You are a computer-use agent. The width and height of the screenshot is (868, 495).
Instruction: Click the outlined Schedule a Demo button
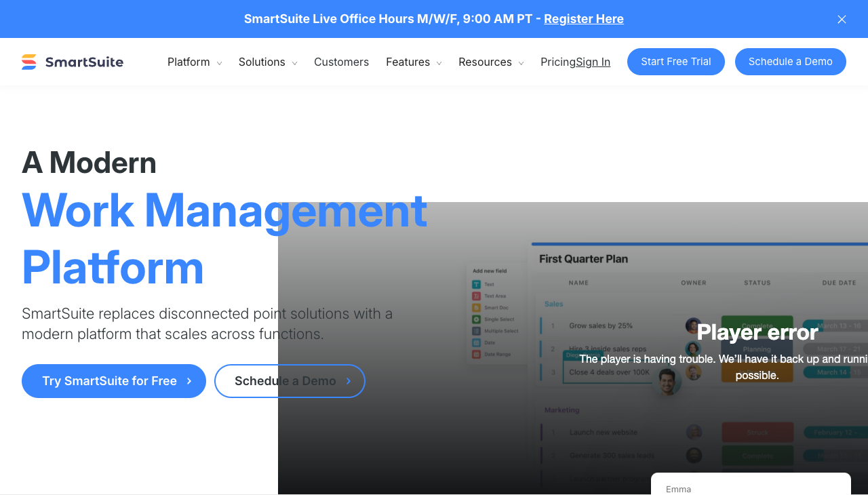click(290, 381)
